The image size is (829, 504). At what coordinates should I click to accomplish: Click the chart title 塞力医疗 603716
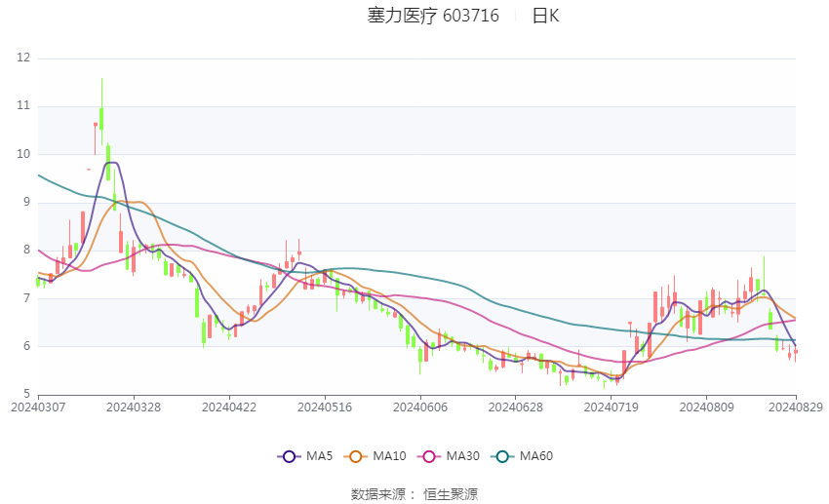[433, 16]
